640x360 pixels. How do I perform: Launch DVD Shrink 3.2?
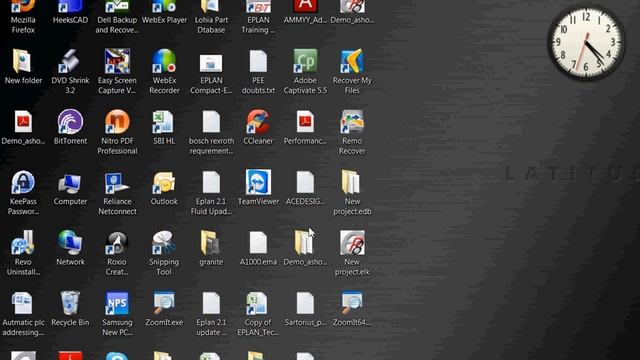(70, 71)
